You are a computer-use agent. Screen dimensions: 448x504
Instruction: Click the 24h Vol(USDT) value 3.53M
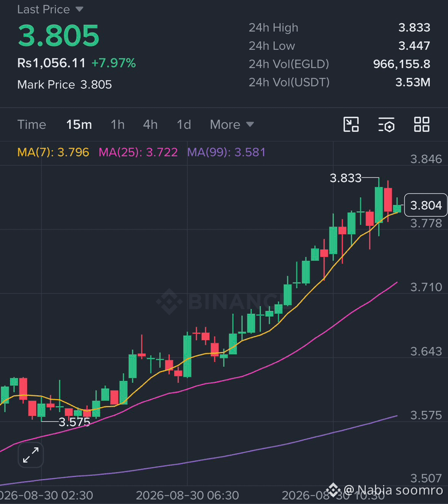(413, 82)
